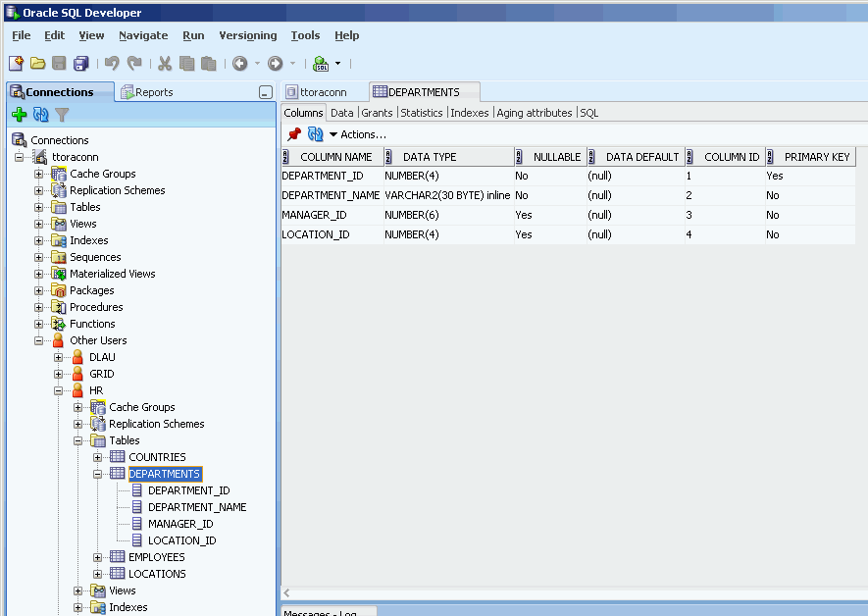Switch to the Statistics sub-tab
This screenshot has width=868, height=616.
click(422, 113)
